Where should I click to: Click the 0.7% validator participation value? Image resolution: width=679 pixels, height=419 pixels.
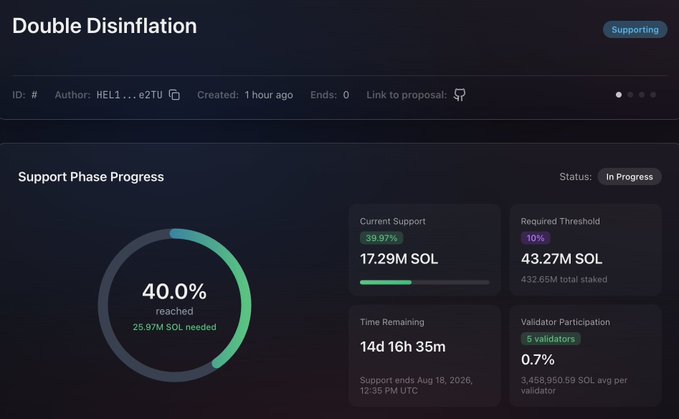coord(538,360)
